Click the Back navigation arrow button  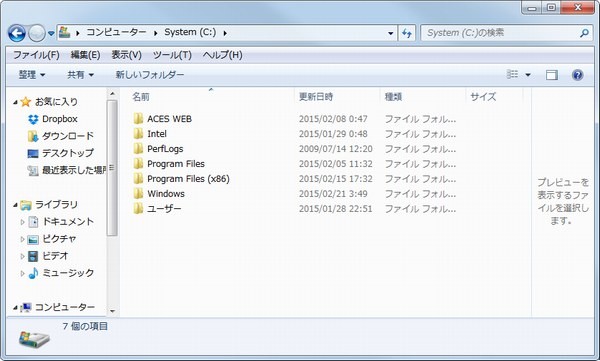17,33
